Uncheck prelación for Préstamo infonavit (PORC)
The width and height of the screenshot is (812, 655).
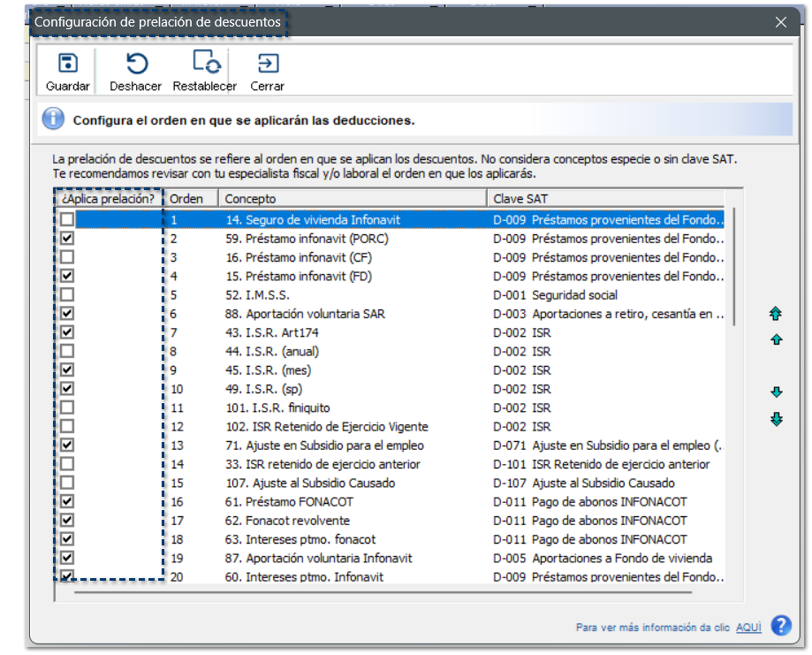pyautogui.click(x=68, y=239)
